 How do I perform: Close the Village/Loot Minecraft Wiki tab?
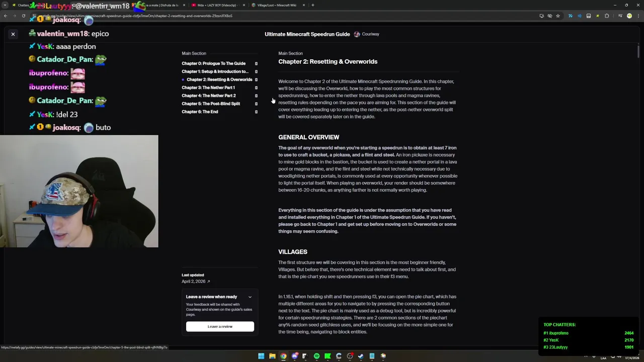coord(303,5)
